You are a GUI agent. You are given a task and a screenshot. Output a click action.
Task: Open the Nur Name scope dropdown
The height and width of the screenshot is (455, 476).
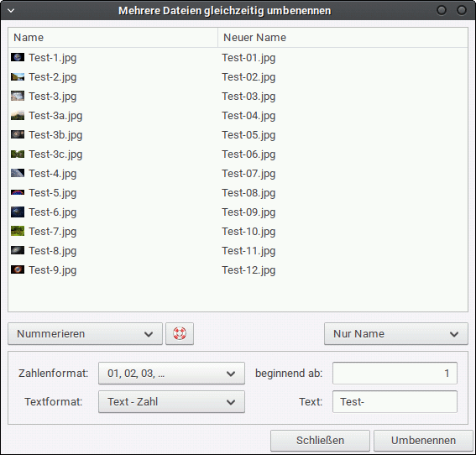[x=396, y=333]
